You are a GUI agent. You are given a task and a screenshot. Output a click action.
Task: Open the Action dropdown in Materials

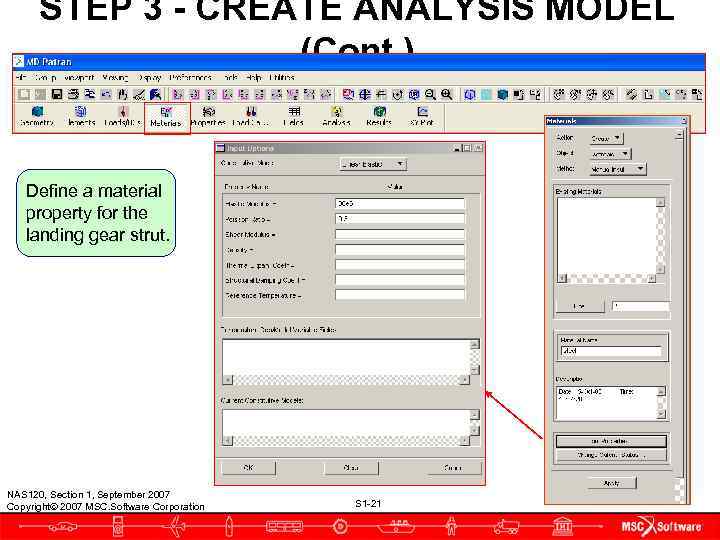coord(606,138)
